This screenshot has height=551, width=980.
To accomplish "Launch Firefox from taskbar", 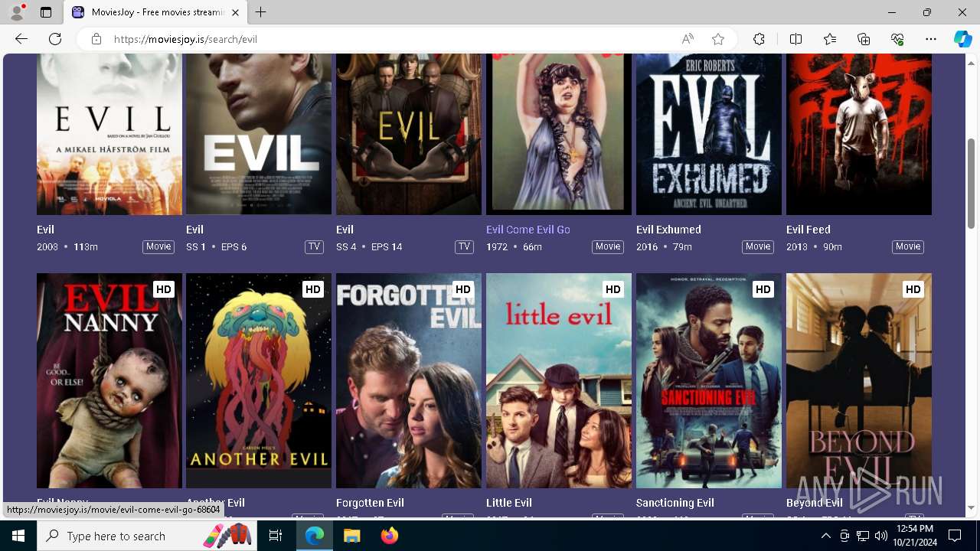I will tap(389, 536).
